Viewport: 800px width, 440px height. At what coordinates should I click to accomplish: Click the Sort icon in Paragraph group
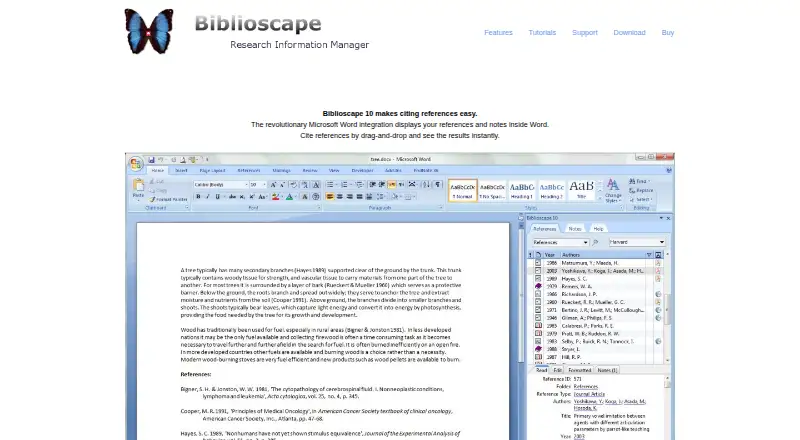click(x=426, y=185)
